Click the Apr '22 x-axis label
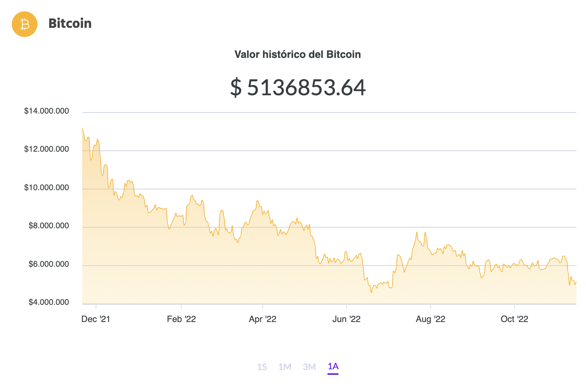 click(x=263, y=319)
